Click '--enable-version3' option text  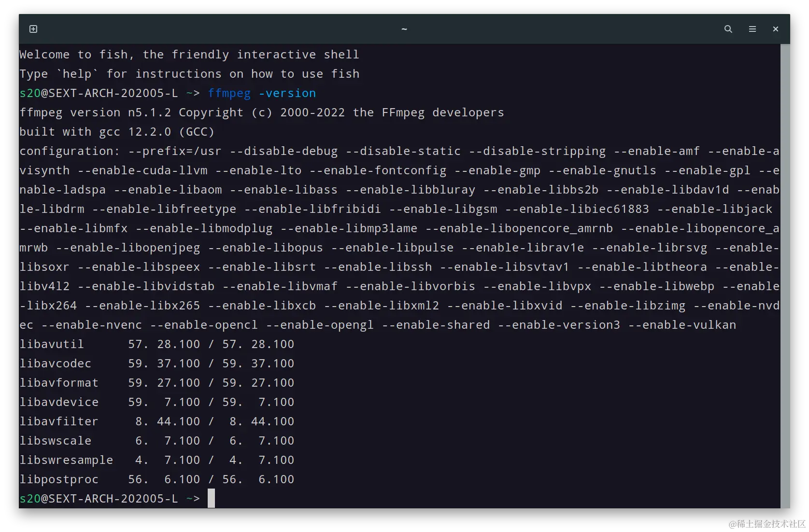559,325
